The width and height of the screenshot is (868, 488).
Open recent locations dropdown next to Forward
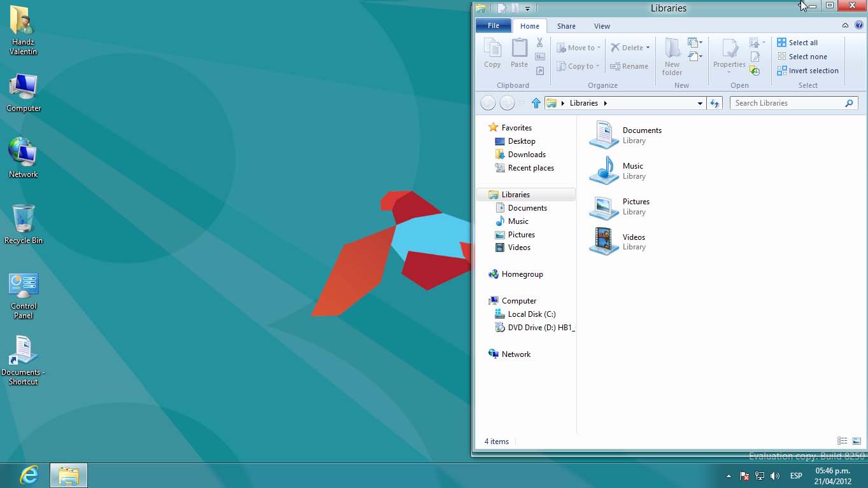click(x=522, y=103)
